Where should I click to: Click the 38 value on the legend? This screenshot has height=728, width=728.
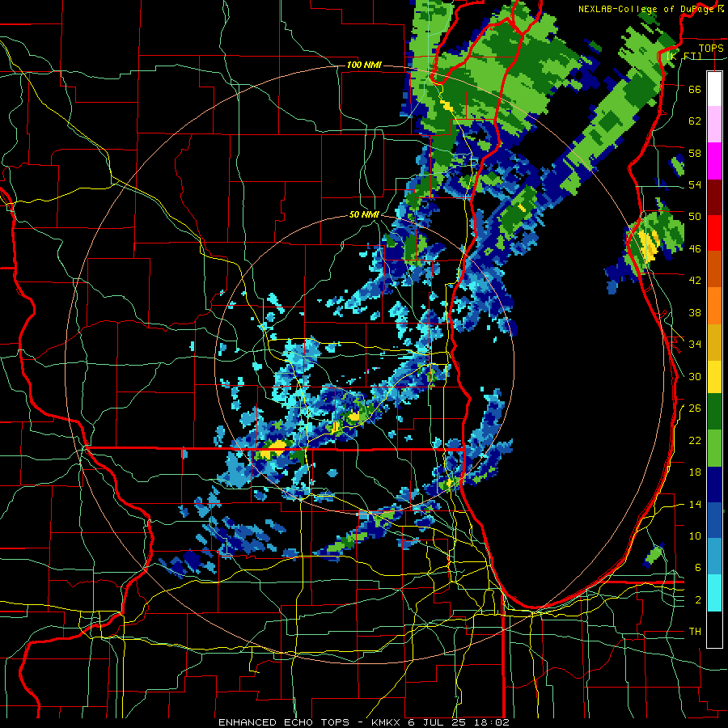click(695, 312)
